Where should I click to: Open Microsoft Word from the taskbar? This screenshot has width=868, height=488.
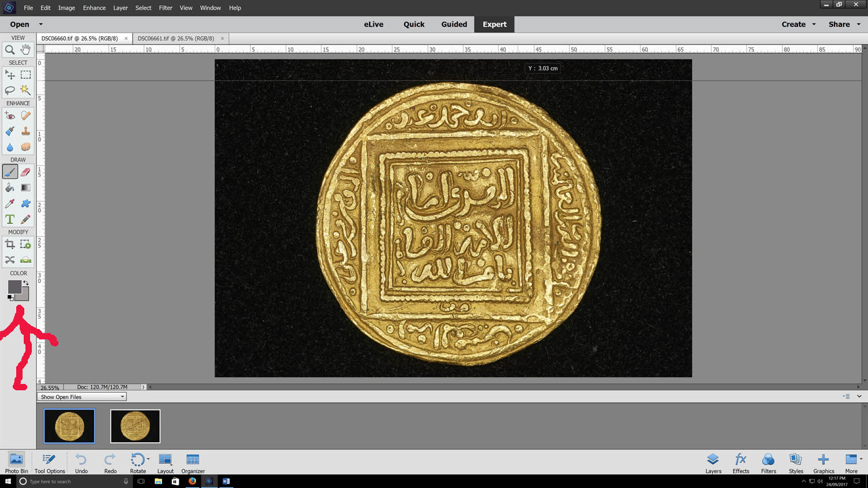click(x=226, y=481)
